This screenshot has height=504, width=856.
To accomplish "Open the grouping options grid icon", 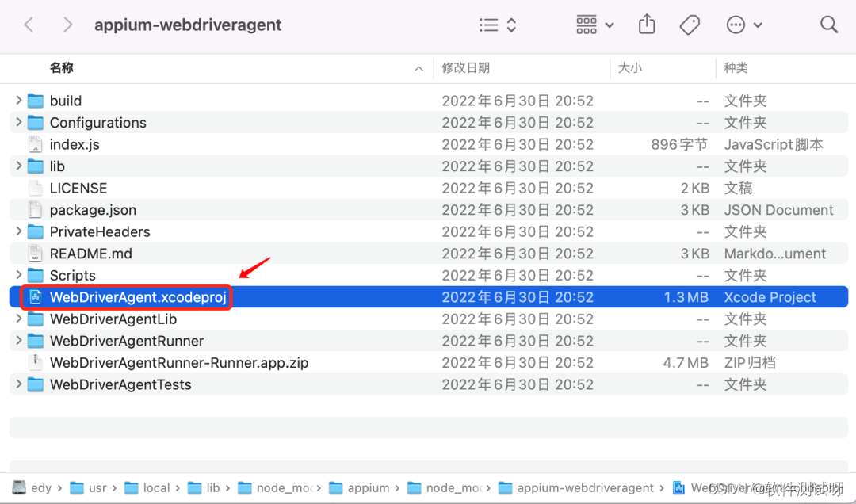I will (x=587, y=25).
